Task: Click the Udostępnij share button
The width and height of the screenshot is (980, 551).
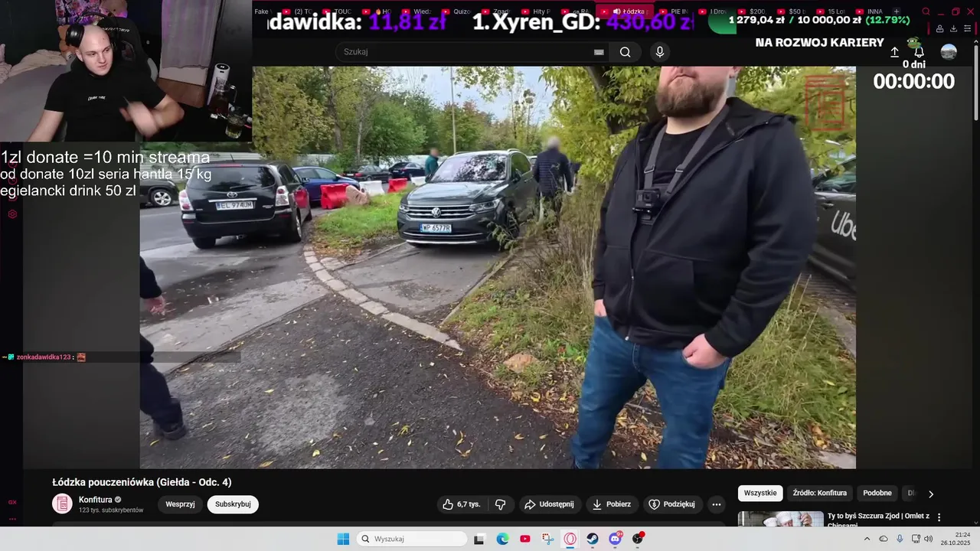Action: (x=549, y=504)
